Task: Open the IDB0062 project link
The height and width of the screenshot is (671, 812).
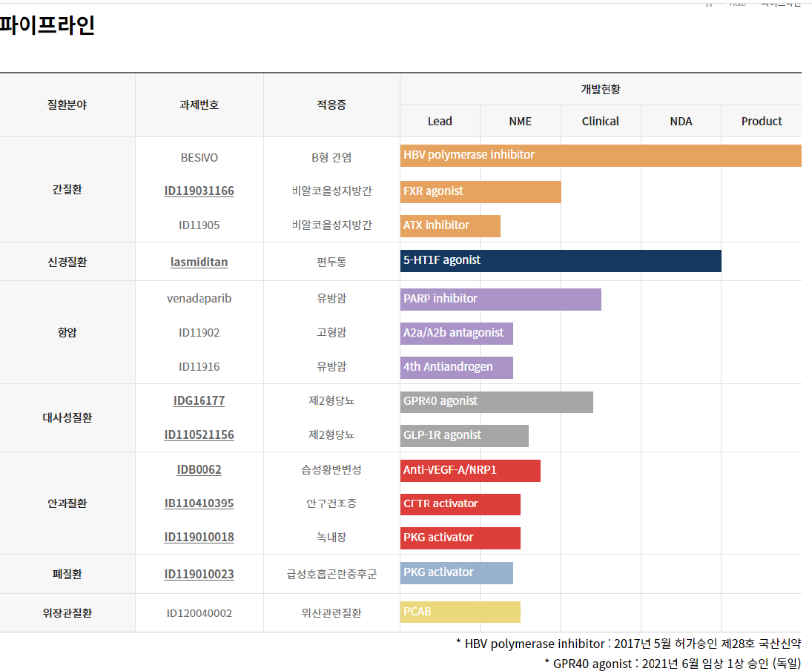Action: (x=199, y=469)
